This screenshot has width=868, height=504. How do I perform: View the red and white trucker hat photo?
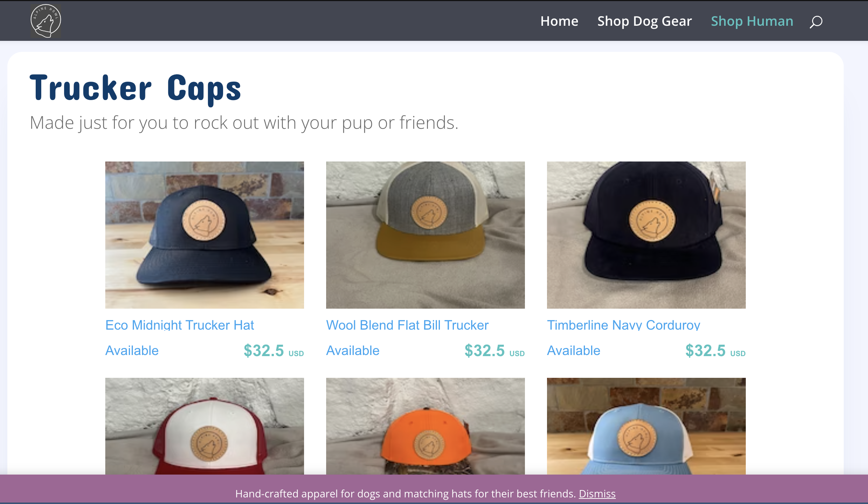tap(205, 426)
